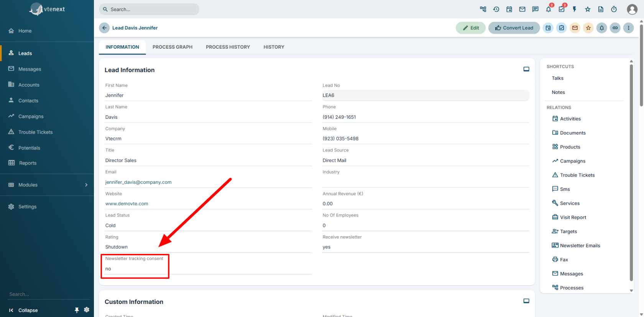
Task: Open notifications bell with red badge
Action: point(549,9)
